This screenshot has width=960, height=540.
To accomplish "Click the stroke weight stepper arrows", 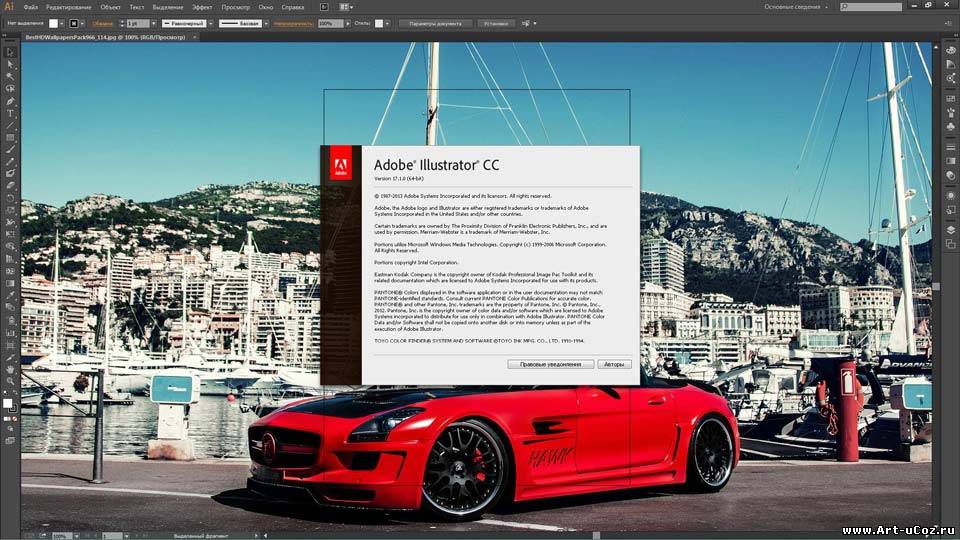I will [x=122, y=24].
